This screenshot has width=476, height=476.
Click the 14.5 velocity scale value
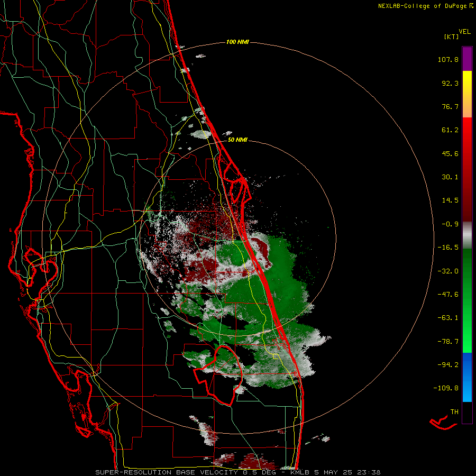coord(450,200)
